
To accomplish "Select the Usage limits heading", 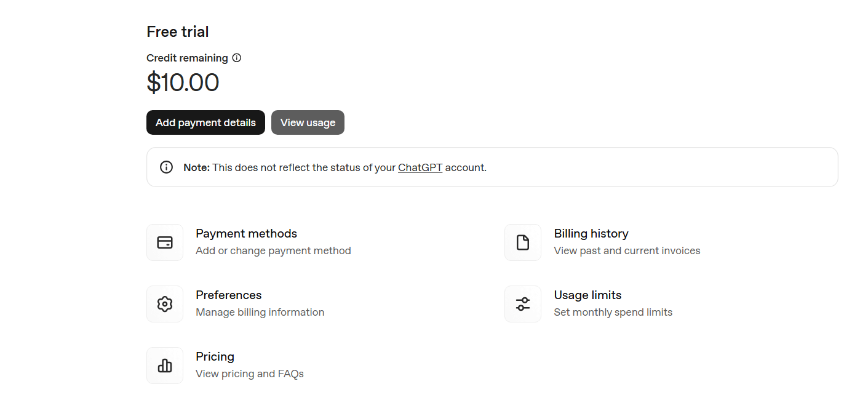I will (x=587, y=295).
